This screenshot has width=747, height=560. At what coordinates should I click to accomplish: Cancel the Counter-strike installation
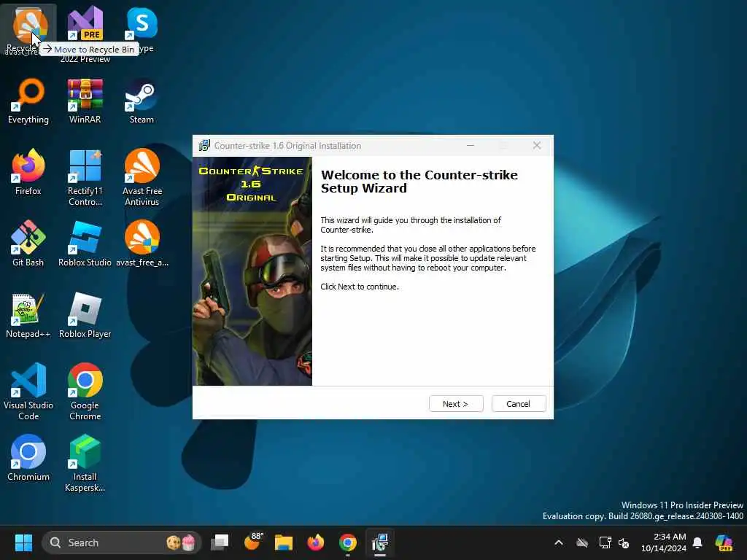tap(519, 404)
